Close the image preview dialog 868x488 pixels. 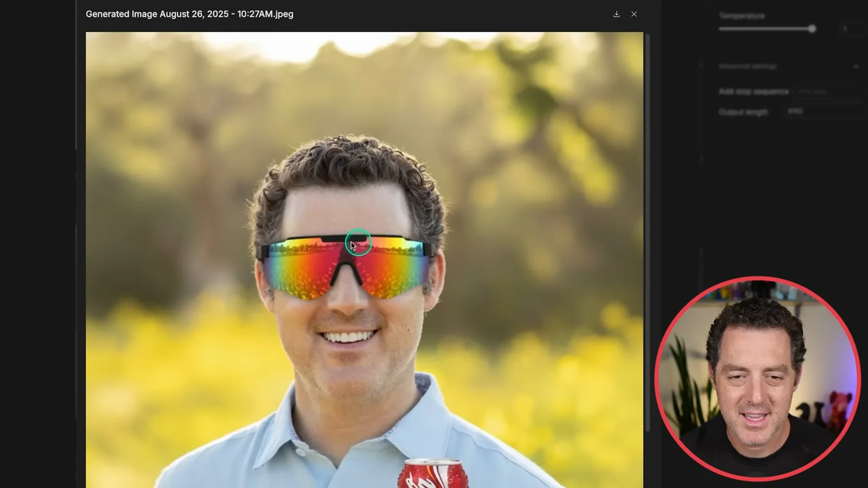tap(634, 14)
